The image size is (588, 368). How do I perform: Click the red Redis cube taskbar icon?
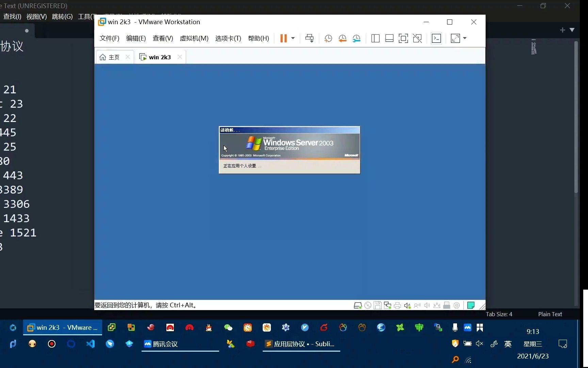pyautogui.click(x=250, y=344)
